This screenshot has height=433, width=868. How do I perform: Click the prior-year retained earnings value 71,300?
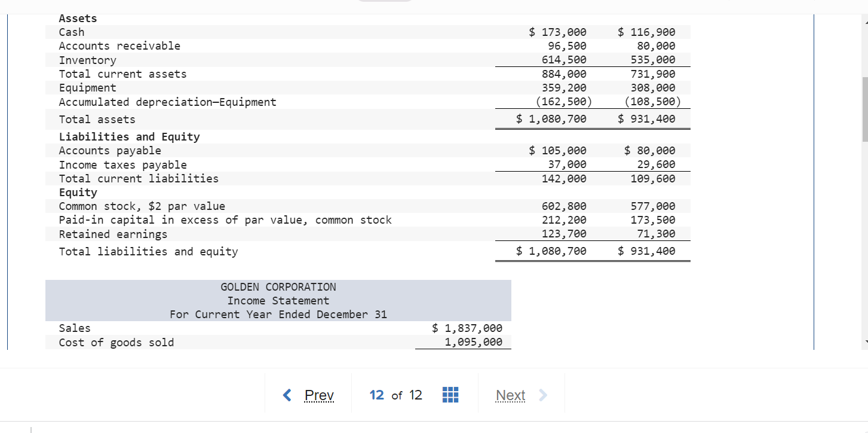[x=657, y=234]
